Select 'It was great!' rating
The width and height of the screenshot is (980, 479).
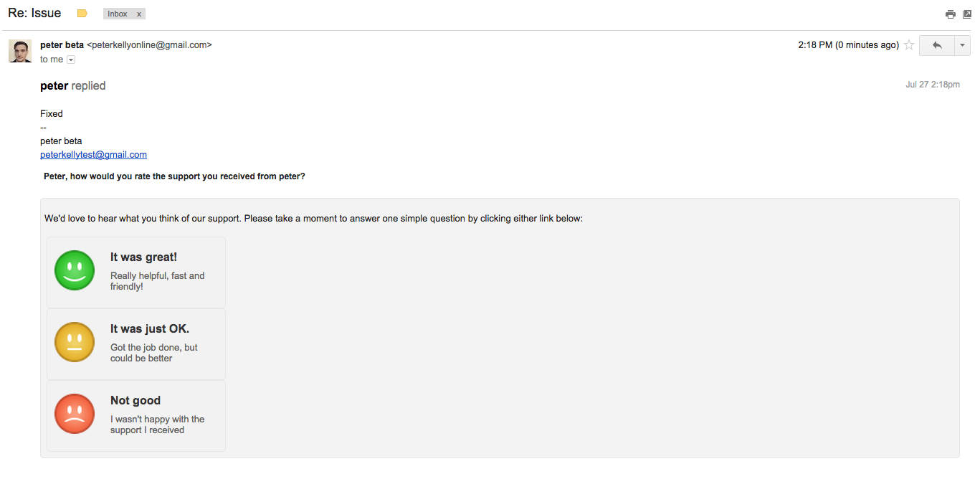click(143, 257)
